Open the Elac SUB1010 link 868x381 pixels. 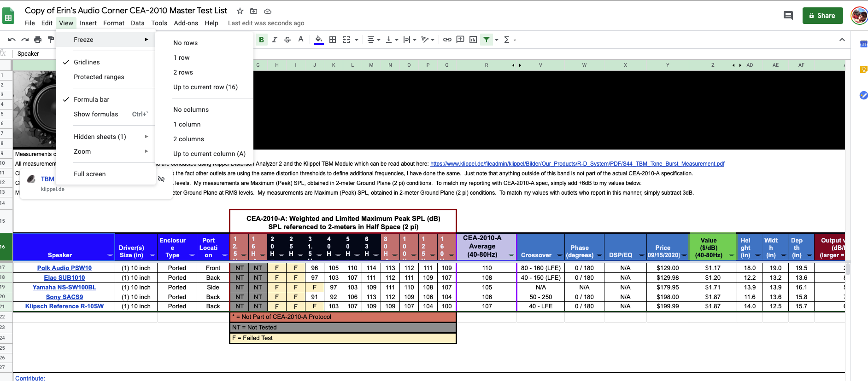click(x=65, y=277)
